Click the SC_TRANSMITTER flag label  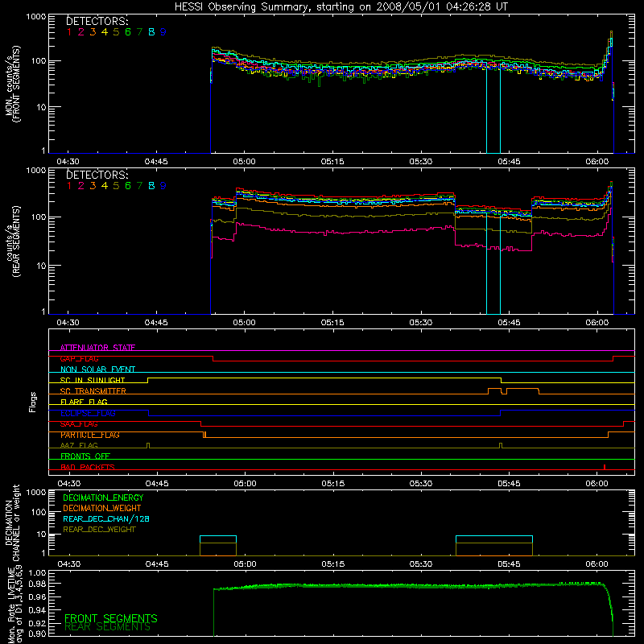click(x=93, y=391)
